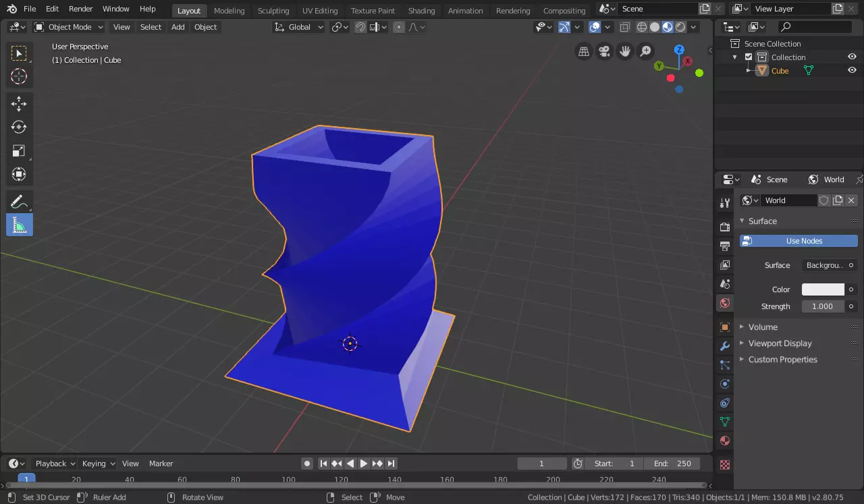The image size is (864, 504).
Task: Open the World properties tab icon
Action: [725, 302]
